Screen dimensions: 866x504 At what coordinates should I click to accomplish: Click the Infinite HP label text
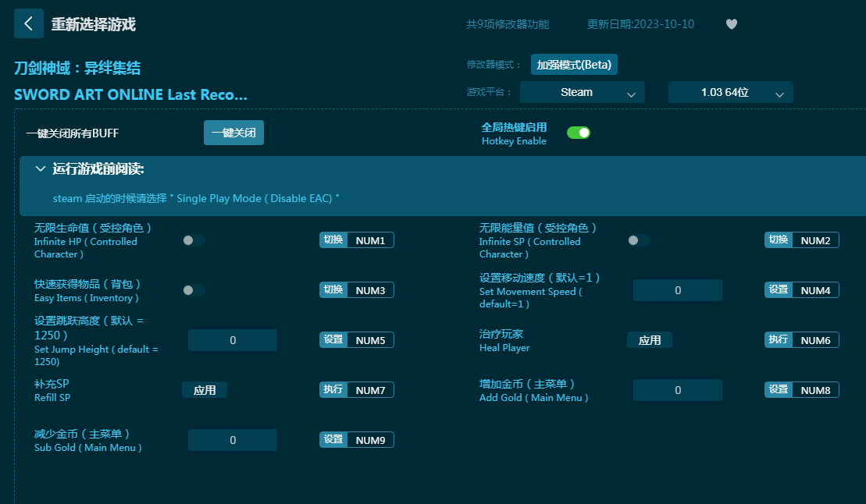[86, 248]
